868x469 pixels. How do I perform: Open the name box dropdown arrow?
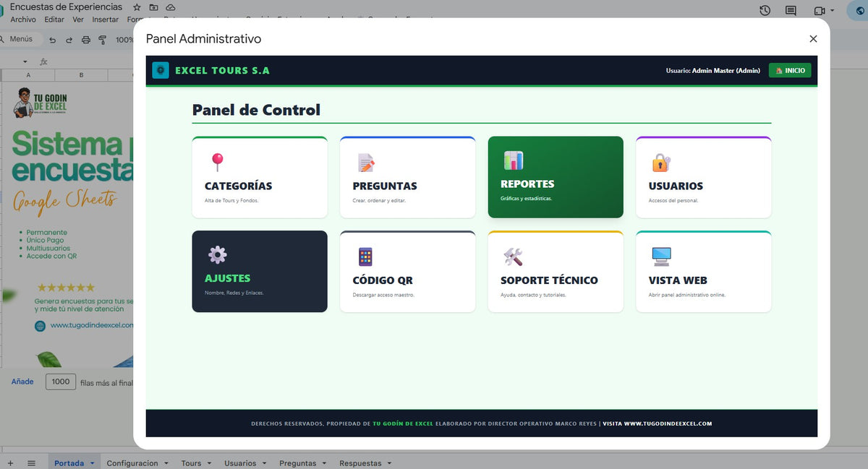(25, 62)
